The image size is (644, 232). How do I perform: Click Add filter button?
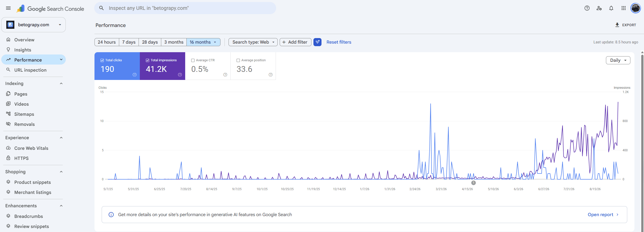[295, 42]
